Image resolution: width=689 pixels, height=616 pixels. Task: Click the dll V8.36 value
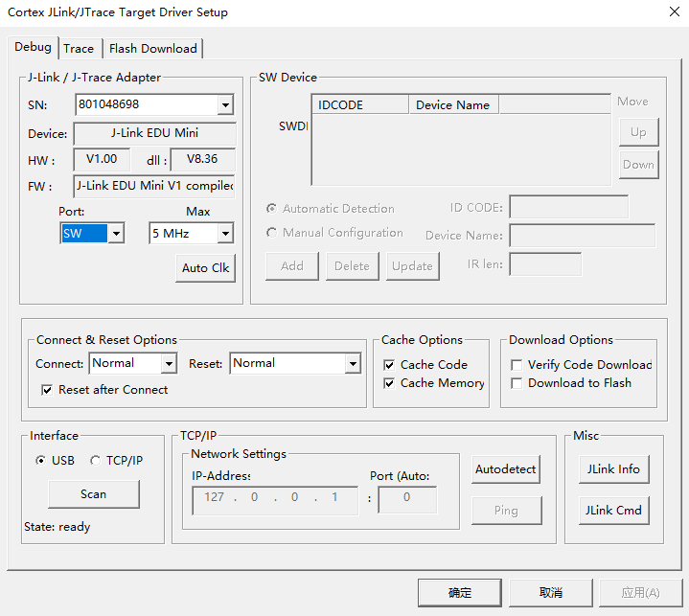tap(202, 159)
